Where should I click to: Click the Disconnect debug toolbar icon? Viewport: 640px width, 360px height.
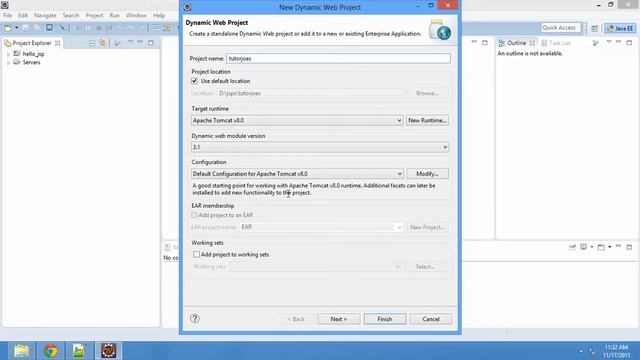tap(109, 28)
